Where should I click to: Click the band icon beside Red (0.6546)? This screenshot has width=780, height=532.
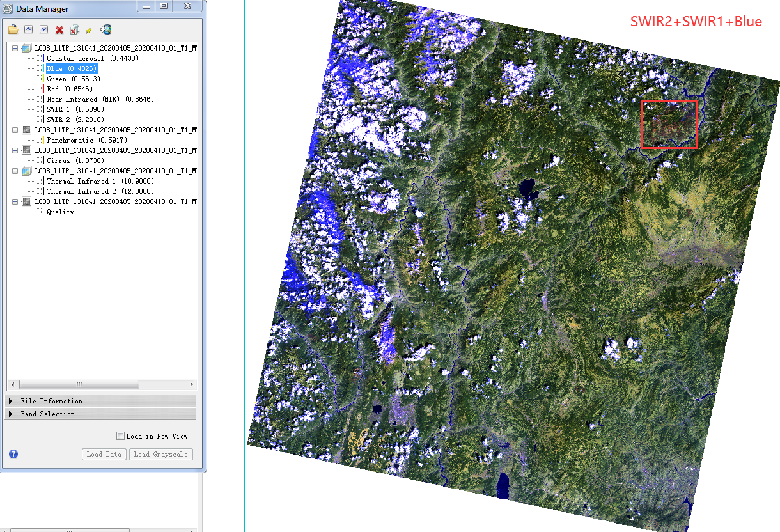point(40,89)
